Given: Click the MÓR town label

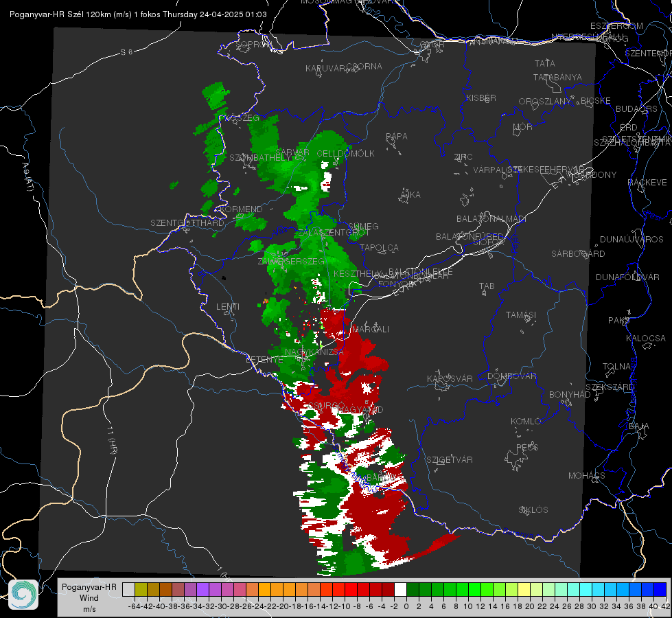Looking at the screenshot, I should (523, 127).
